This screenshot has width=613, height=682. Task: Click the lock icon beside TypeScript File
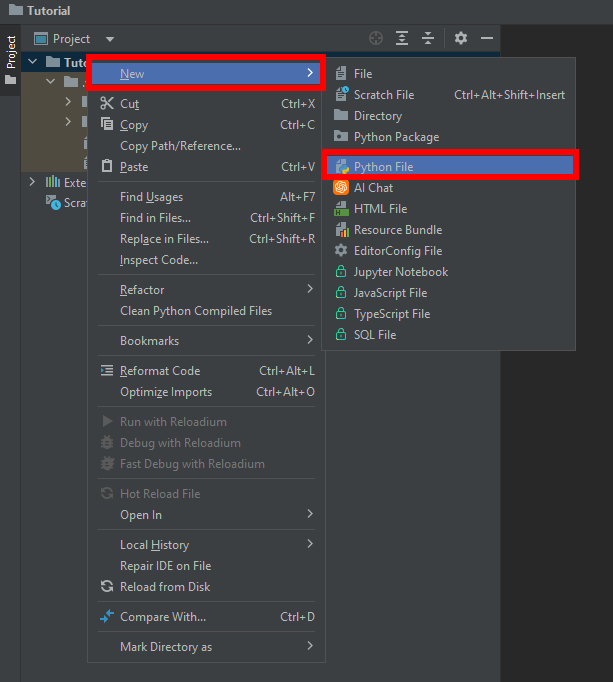(341, 313)
